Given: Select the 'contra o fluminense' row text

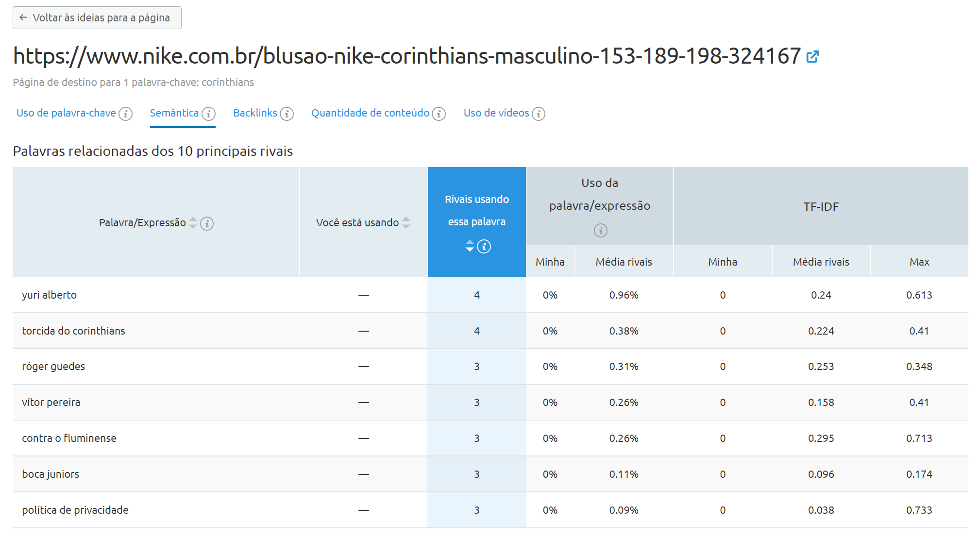Looking at the screenshot, I should [69, 438].
